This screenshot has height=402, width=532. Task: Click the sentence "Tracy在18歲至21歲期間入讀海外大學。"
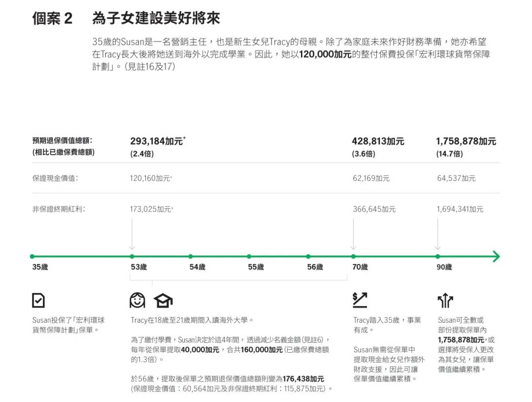point(192,320)
